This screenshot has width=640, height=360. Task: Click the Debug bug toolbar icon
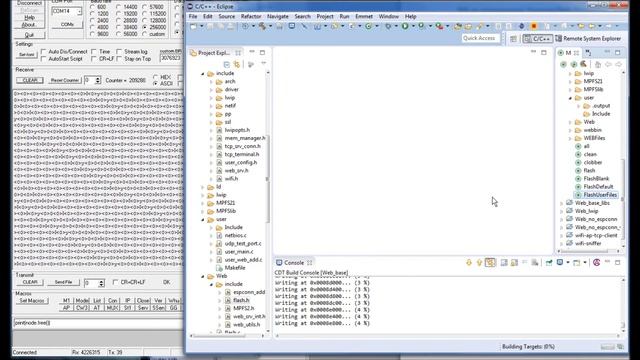click(x=388, y=26)
